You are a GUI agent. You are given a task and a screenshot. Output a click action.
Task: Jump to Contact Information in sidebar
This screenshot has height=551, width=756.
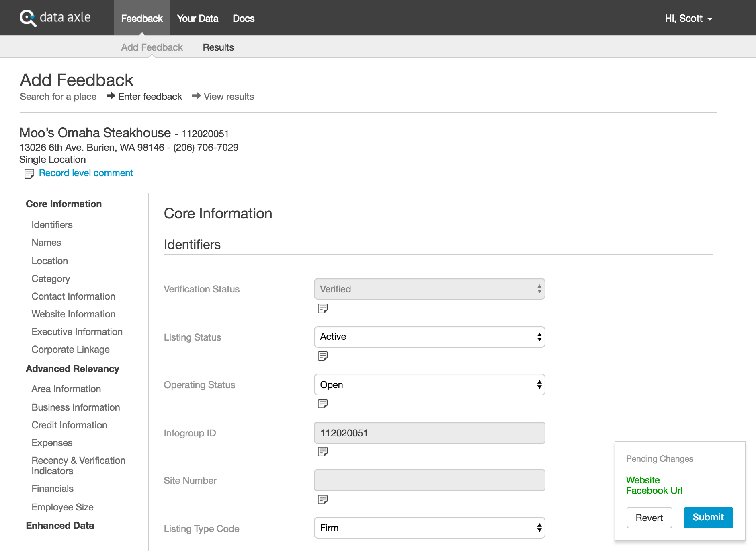coord(73,296)
